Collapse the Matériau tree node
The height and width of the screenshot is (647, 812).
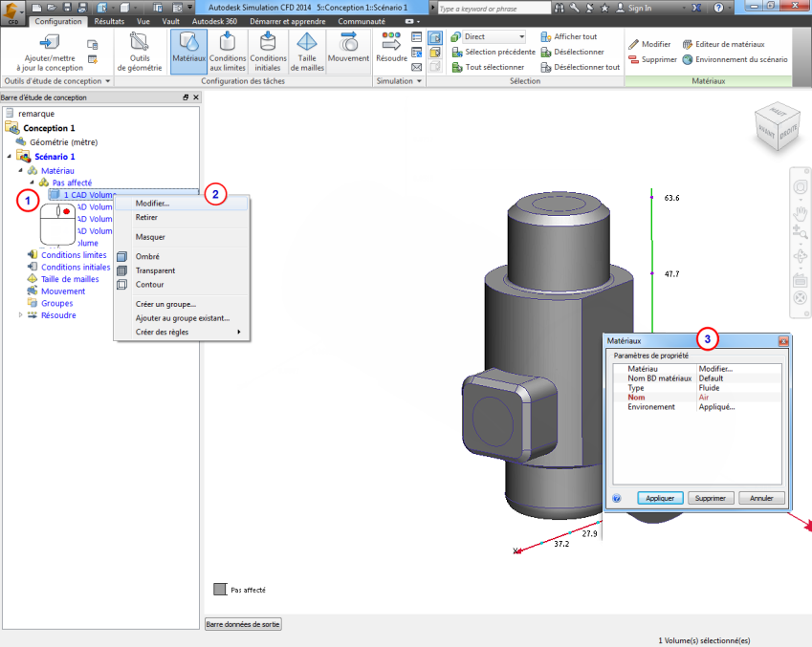pyautogui.click(x=21, y=170)
